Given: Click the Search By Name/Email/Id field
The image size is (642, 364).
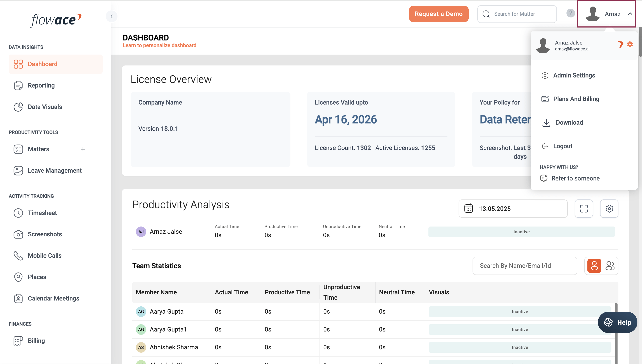Looking at the screenshot, I should pyautogui.click(x=525, y=266).
